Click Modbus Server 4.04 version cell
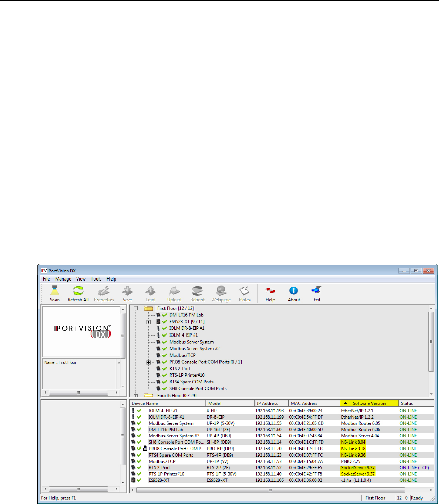This screenshot has height=504, width=439. (x=360, y=436)
